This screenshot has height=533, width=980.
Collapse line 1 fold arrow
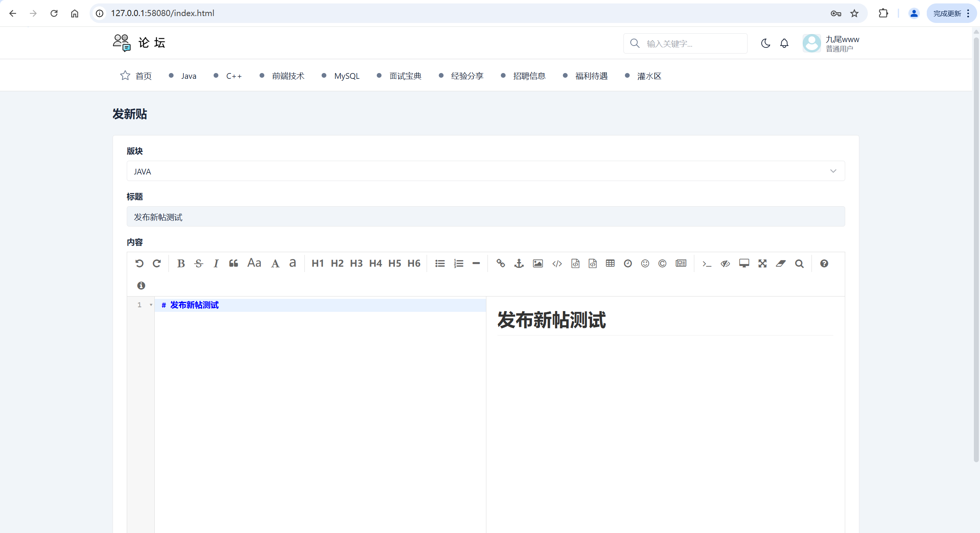[x=151, y=305]
